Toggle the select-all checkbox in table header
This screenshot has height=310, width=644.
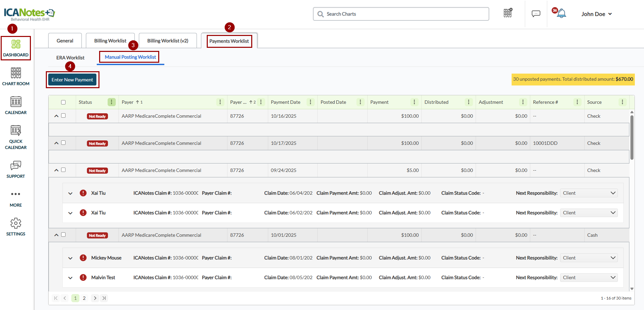pyautogui.click(x=63, y=102)
